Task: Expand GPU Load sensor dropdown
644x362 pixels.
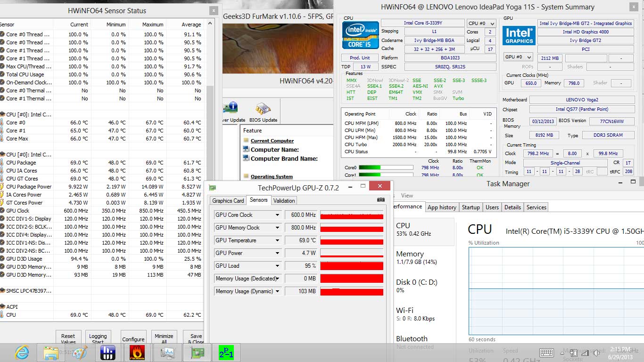Action: tap(278, 266)
